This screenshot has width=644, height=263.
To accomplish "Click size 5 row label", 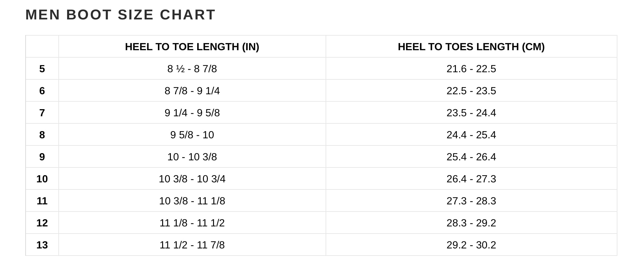I will click(42, 69).
